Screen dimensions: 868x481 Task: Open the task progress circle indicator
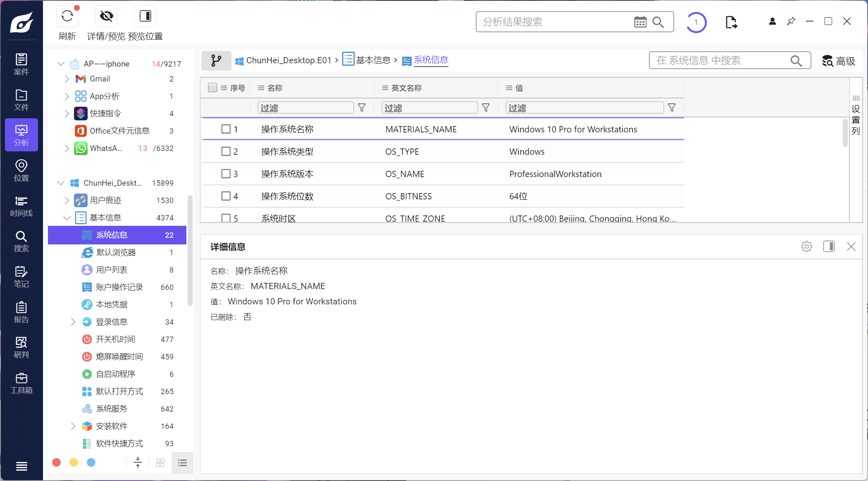pos(696,22)
